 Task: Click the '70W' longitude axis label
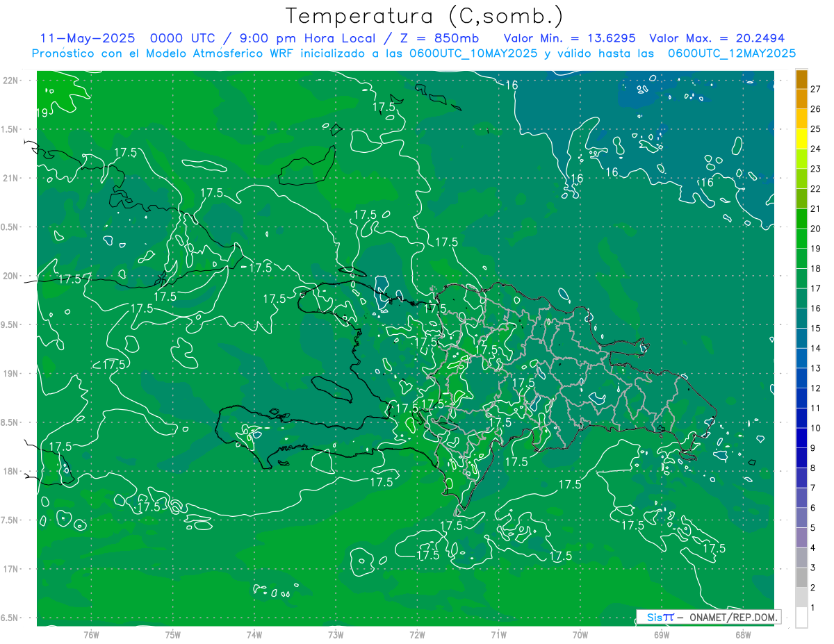pos(580,635)
